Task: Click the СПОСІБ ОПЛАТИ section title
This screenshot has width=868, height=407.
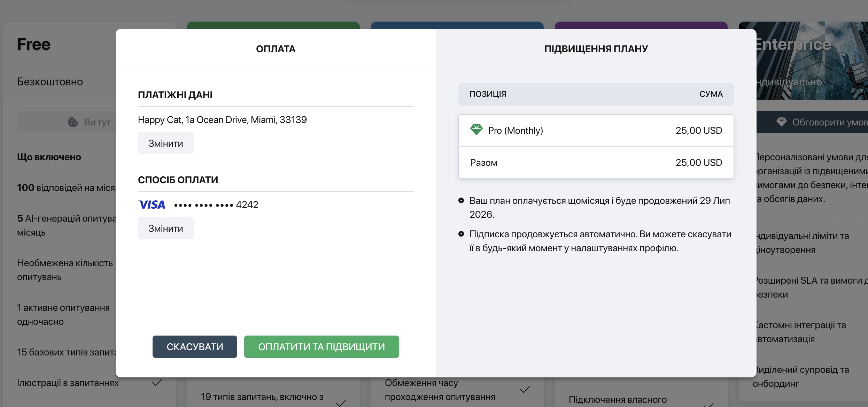Action: 178,180
